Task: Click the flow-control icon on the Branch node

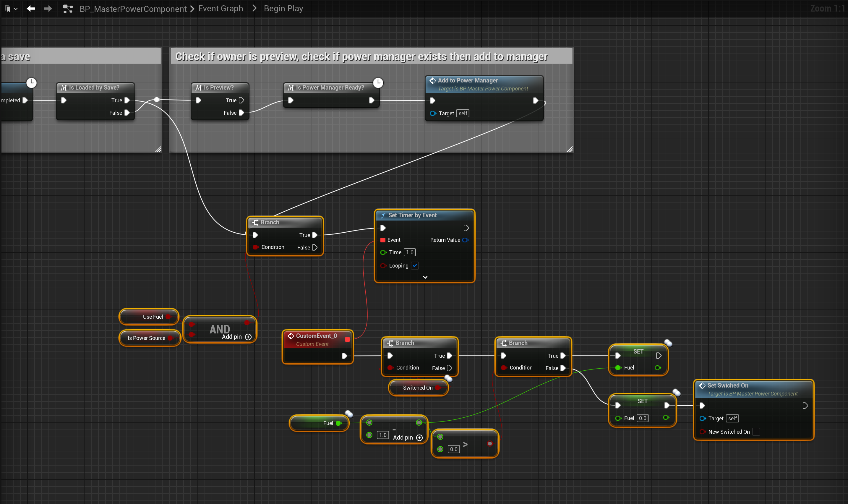Action: pos(255,222)
